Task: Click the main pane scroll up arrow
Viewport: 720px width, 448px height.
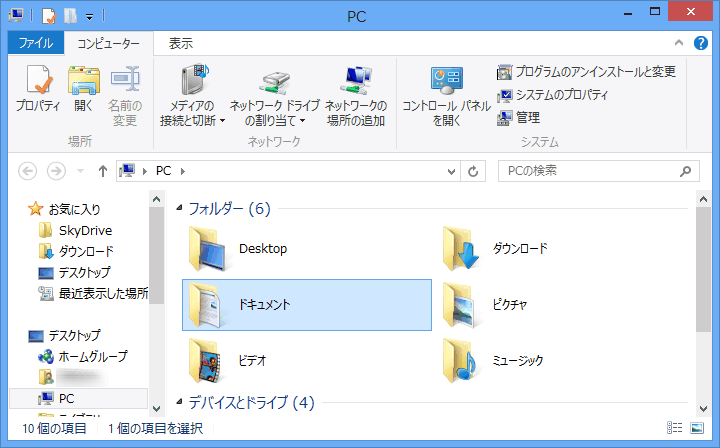Action: (x=703, y=199)
